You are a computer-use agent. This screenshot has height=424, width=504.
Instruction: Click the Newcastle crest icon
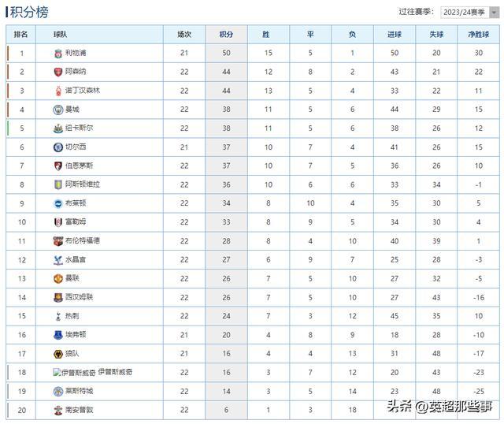57,128
